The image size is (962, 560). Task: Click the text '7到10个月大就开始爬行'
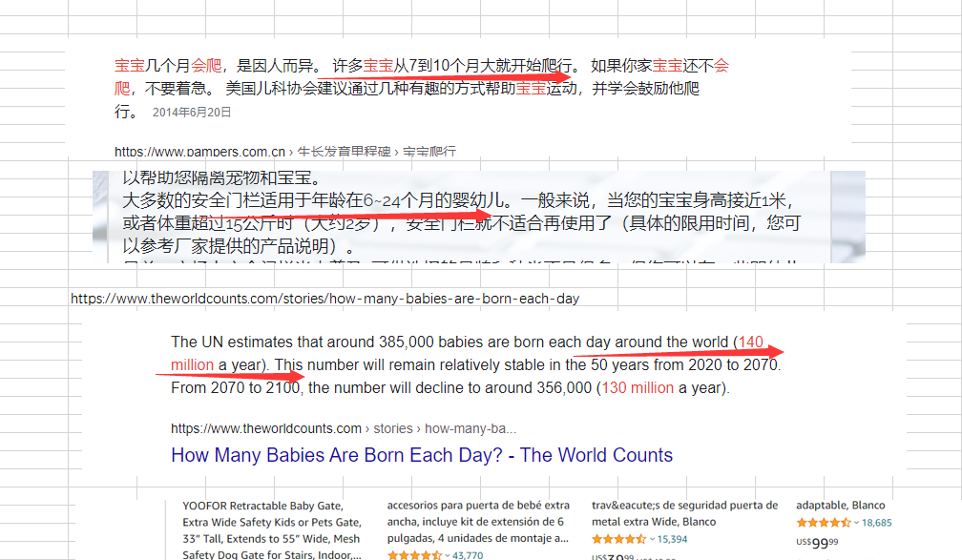(x=491, y=66)
